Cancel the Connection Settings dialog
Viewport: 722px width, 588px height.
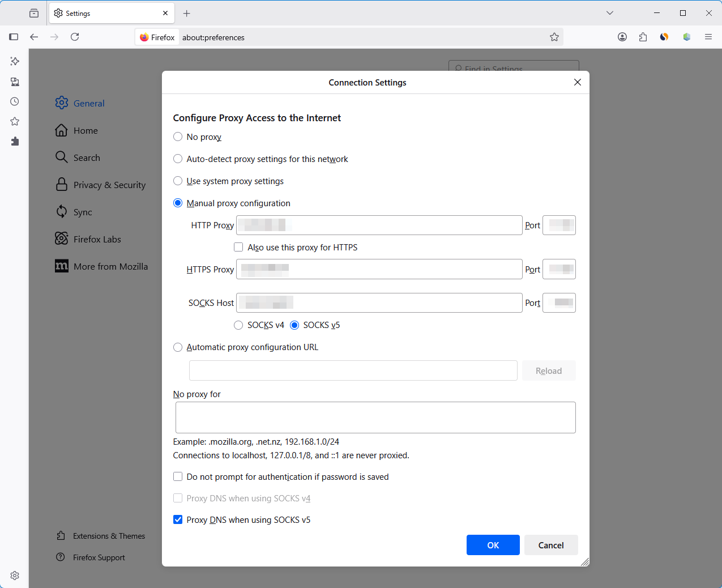click(551, 545)
